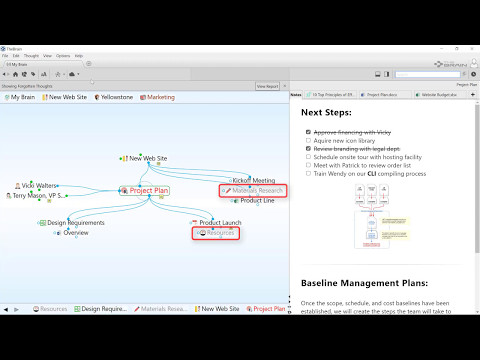Select the Overview thought
Screen dimensions: 480x360
point(72,233)
